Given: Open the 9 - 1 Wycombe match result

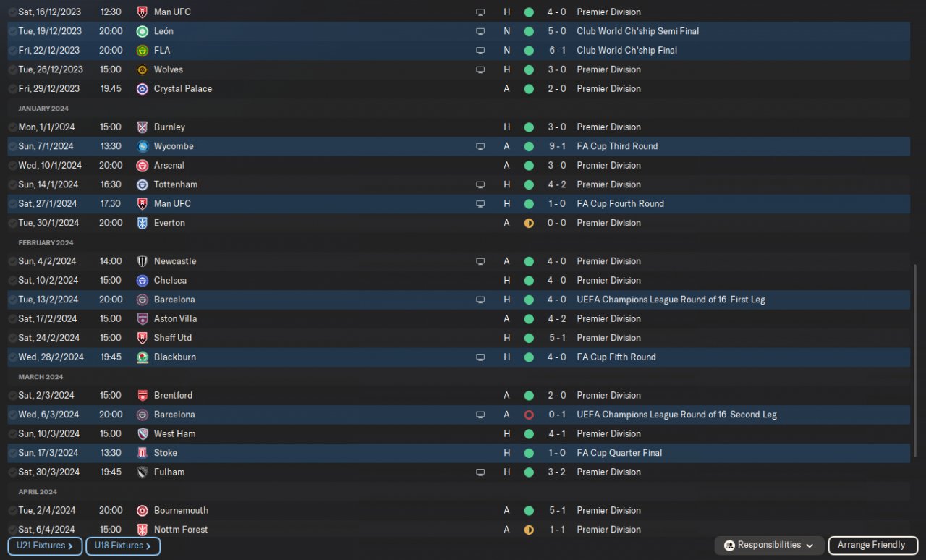Looking at the screenshot, I should 557,146.
